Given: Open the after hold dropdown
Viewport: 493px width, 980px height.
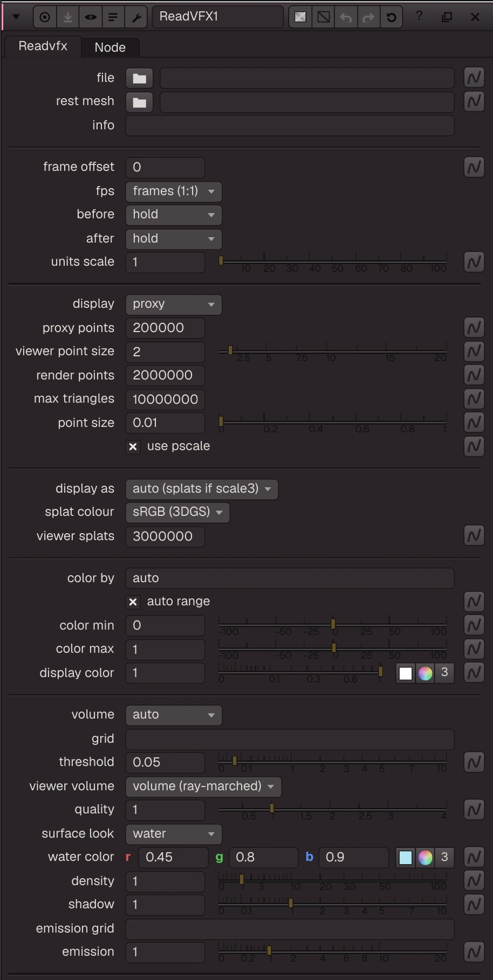Looking at the screenshot, I should pos(174,238).
